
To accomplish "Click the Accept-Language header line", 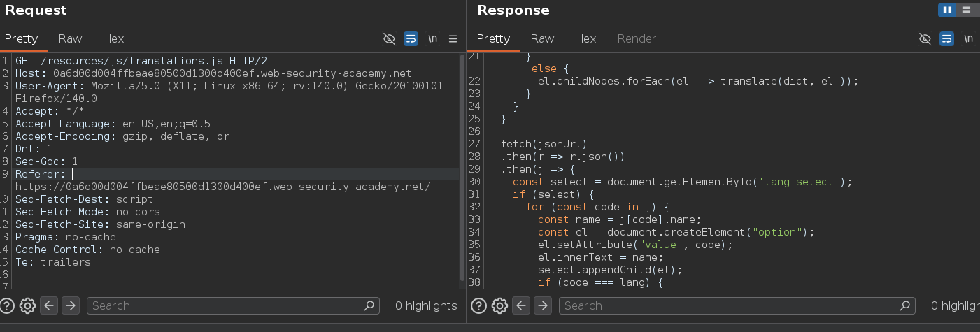I will (x=113, y=124).
